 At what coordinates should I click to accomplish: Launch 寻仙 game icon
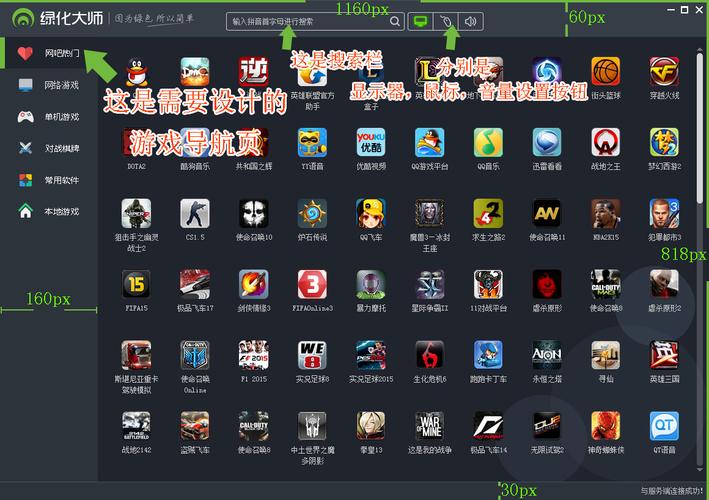point(605,355)
